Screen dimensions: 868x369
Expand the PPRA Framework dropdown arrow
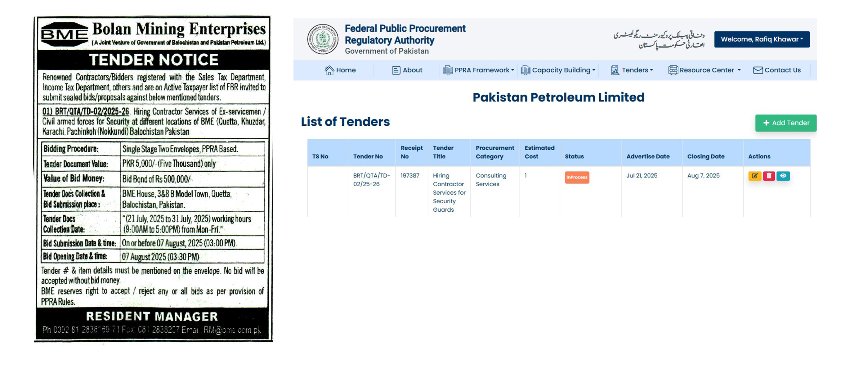512,70
